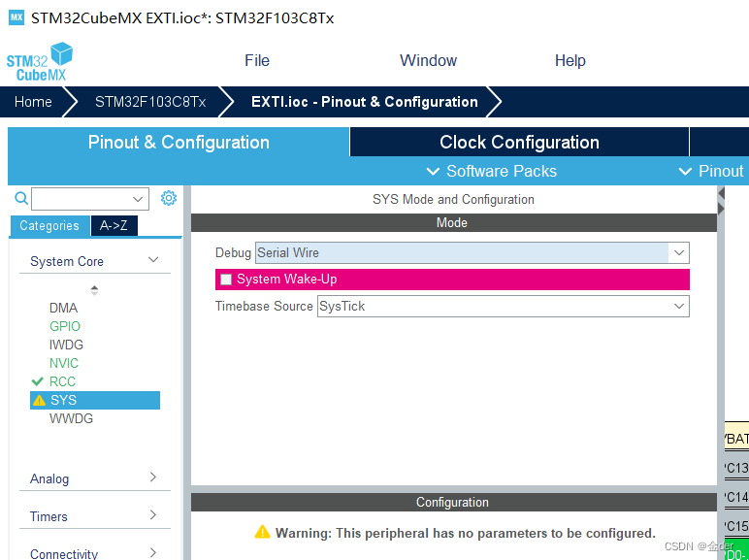This screenshot has width=749, height=560.
Task: Go to Home breadcrumb
Action: pyautogui.click(x=33, y=102)
